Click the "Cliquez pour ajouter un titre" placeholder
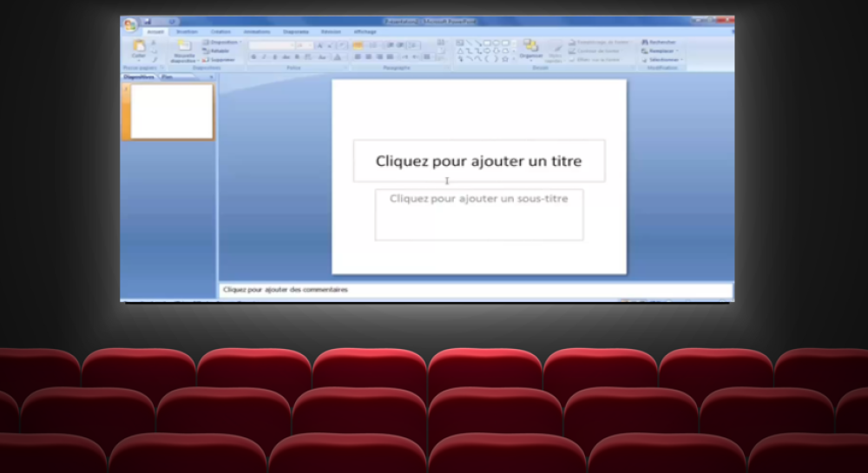Image resolution: width=868 pixels, height=473 pixels. tap(478, 161)
